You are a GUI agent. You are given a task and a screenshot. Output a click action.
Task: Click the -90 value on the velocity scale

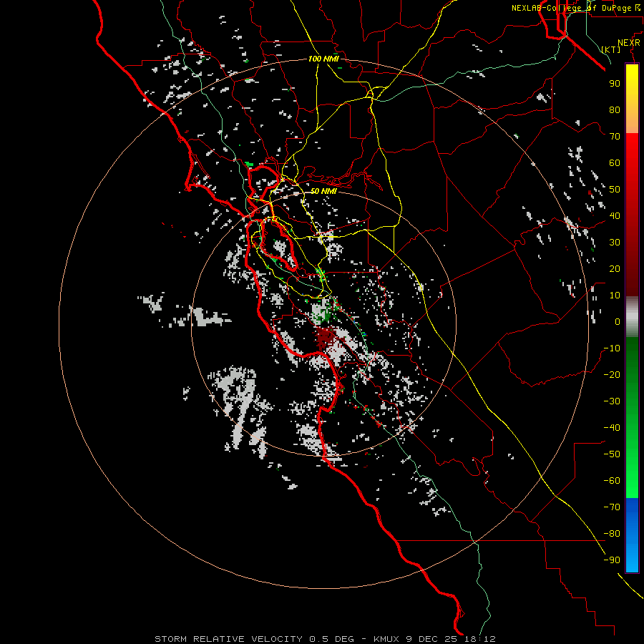pyautogui.click(x=612, y=560)
